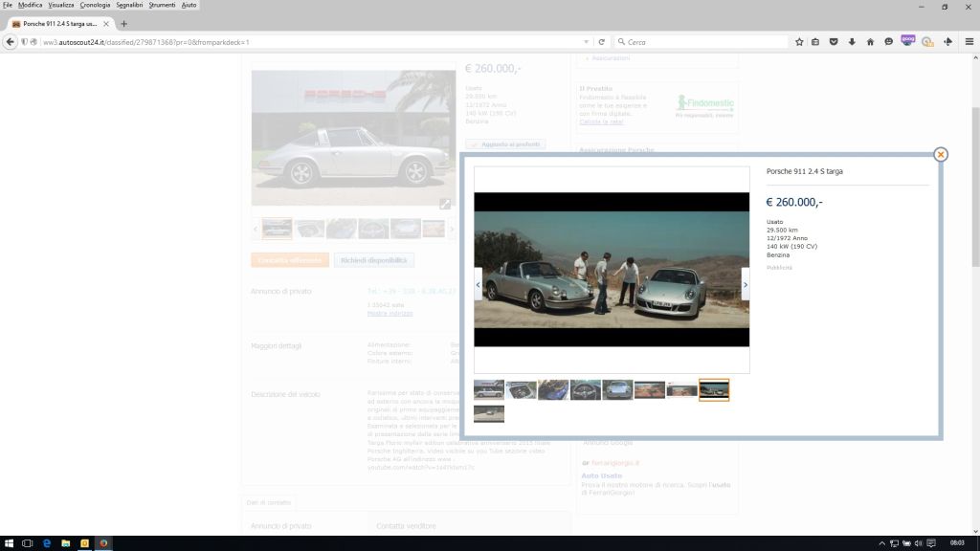This screenshot has width=980, height=551.
Task: Click Richiedi disponibilità behind the lightbox
Action: click(374, 260)
